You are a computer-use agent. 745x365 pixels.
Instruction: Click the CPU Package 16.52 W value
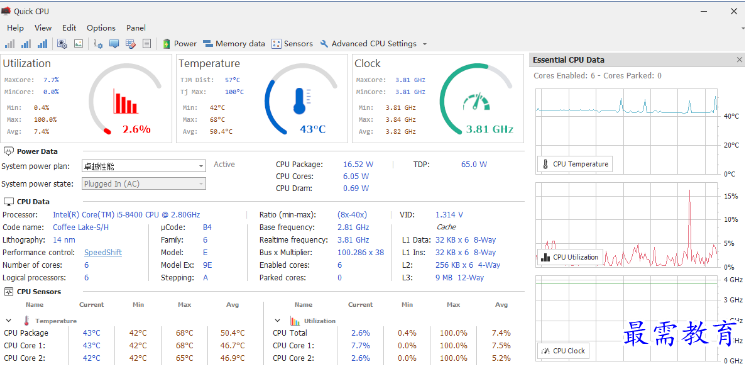[x=358, y=164]
